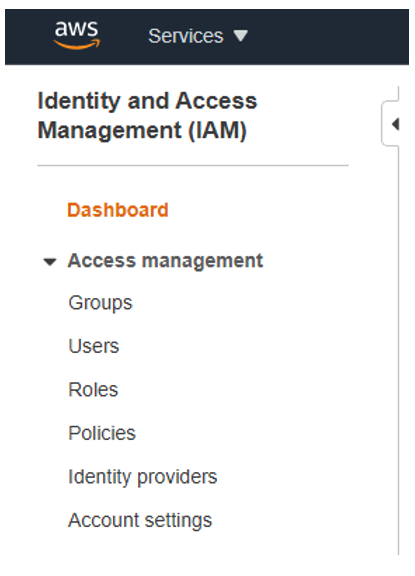
Task: Open Identity providers
Action: [x=142, y=477]
